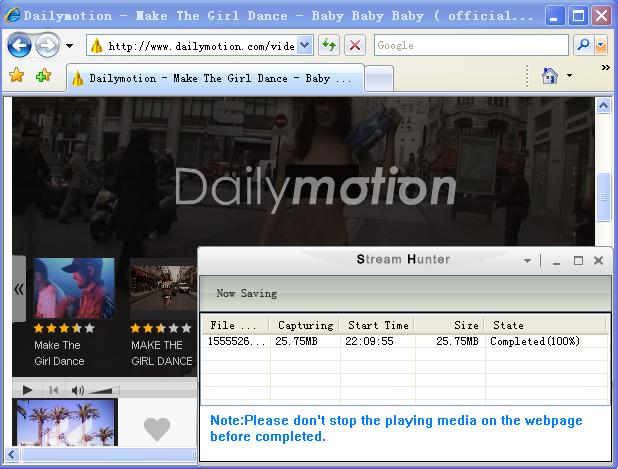
Task: Maximize the Stream Hunter window
Action: (578, 261)
